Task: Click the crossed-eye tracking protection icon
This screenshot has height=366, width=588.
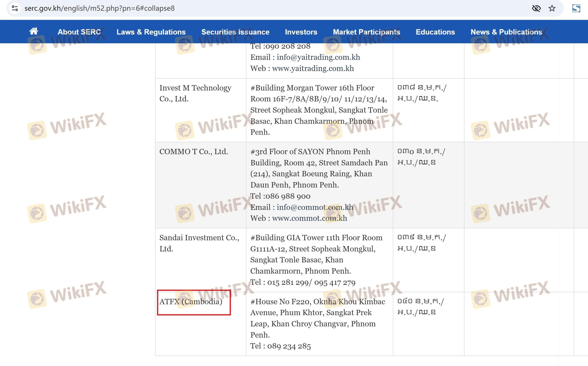Action: 536,9
